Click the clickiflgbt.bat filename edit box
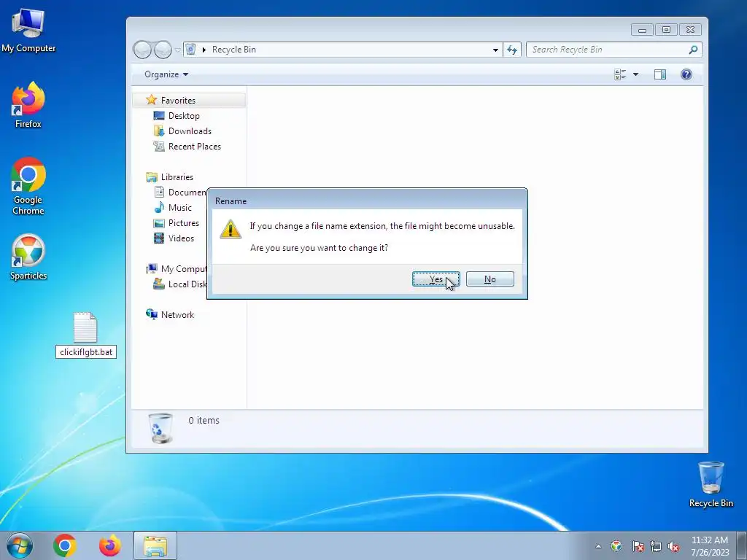This screenshot has height=560, width=747. tap(86, 352)
